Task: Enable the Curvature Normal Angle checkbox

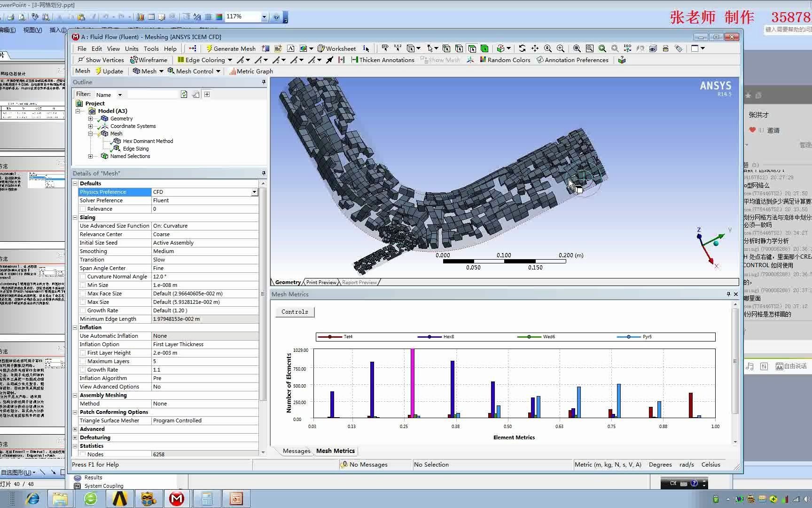Action: tap(83, 277)
